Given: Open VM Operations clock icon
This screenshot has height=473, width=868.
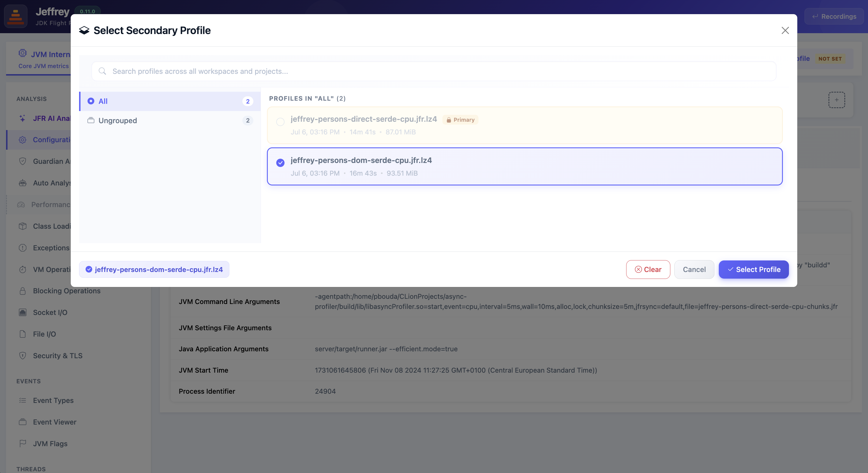Looking at the screenshot, I should tap(22, 269).
